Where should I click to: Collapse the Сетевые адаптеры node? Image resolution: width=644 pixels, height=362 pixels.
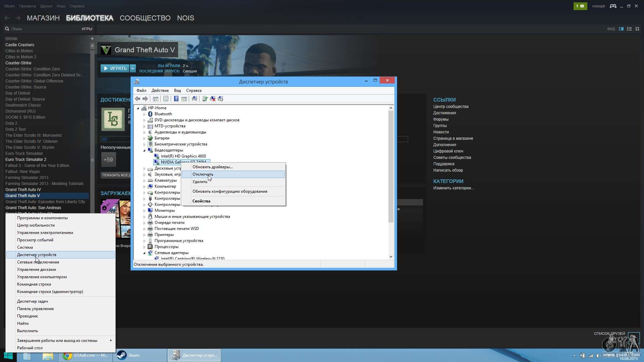(x=145, y=253)
